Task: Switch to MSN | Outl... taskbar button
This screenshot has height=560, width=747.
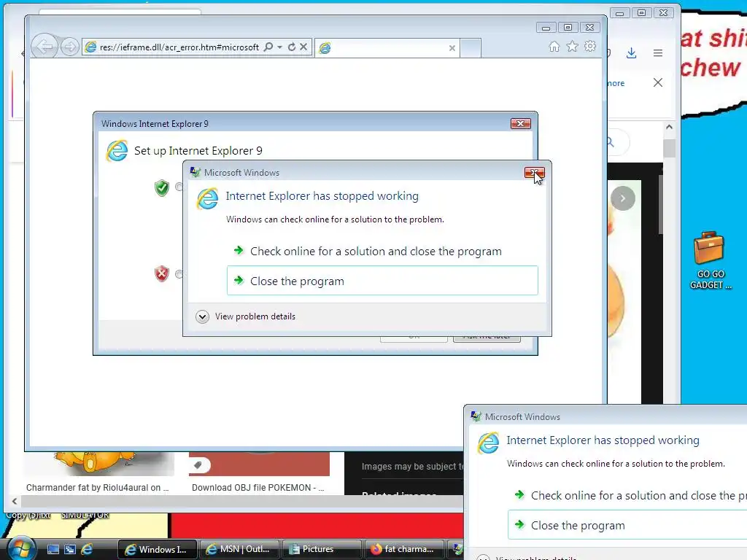Action: click(239, 549)
